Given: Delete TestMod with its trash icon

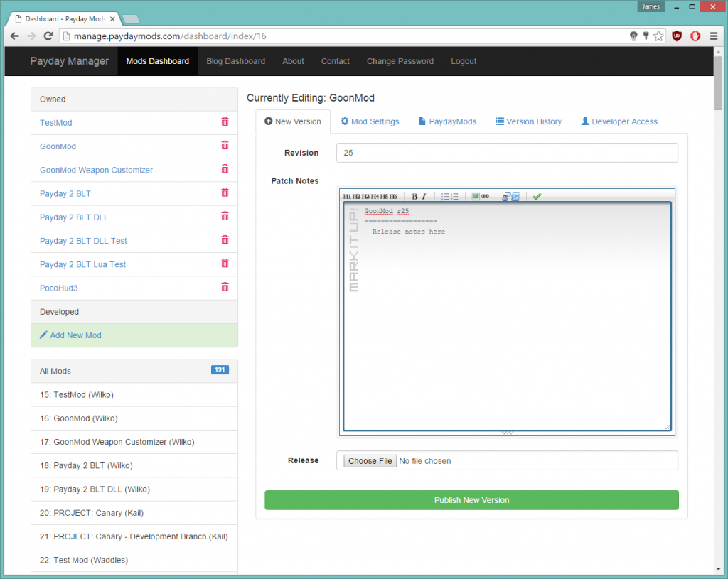Looking at the screenshot, I should pos(225,121).
